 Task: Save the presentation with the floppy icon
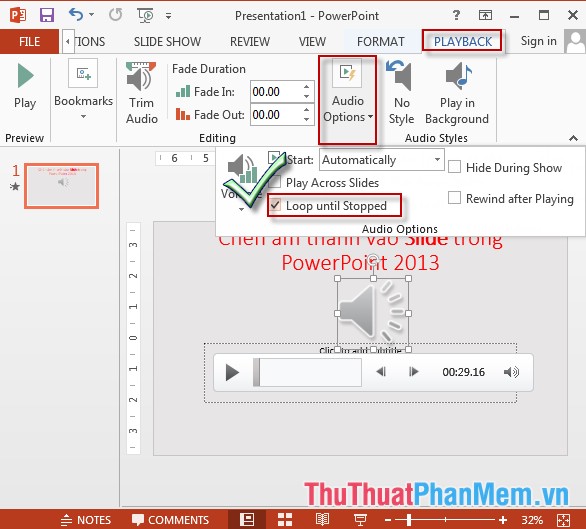coord(47,15)
